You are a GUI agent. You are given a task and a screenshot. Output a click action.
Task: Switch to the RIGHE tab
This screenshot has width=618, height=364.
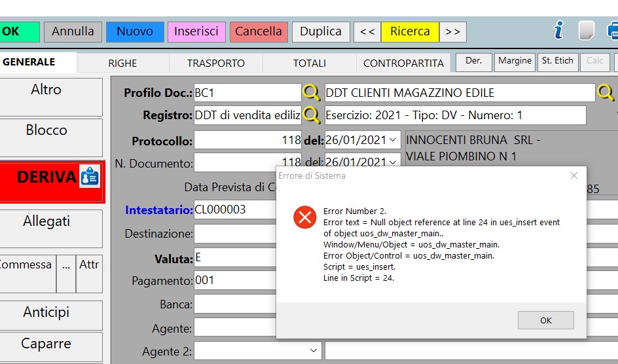[x=122, y=63]
